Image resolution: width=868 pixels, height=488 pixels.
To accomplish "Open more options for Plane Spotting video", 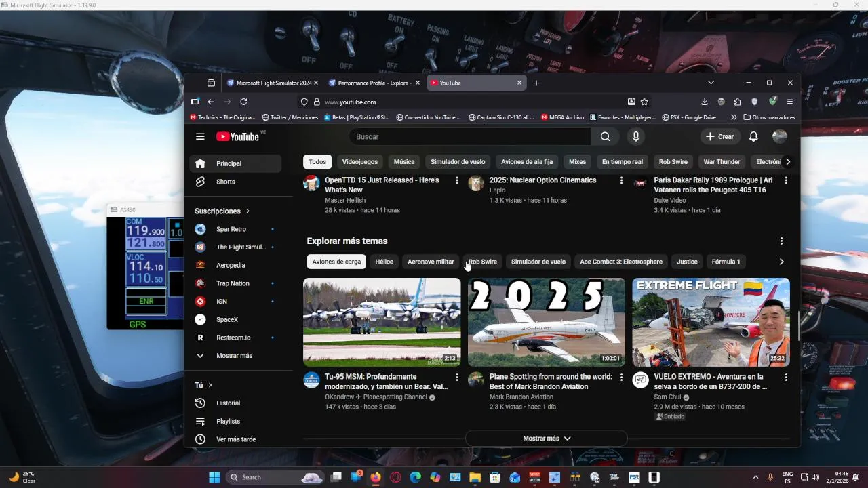I will click(621, 377).
